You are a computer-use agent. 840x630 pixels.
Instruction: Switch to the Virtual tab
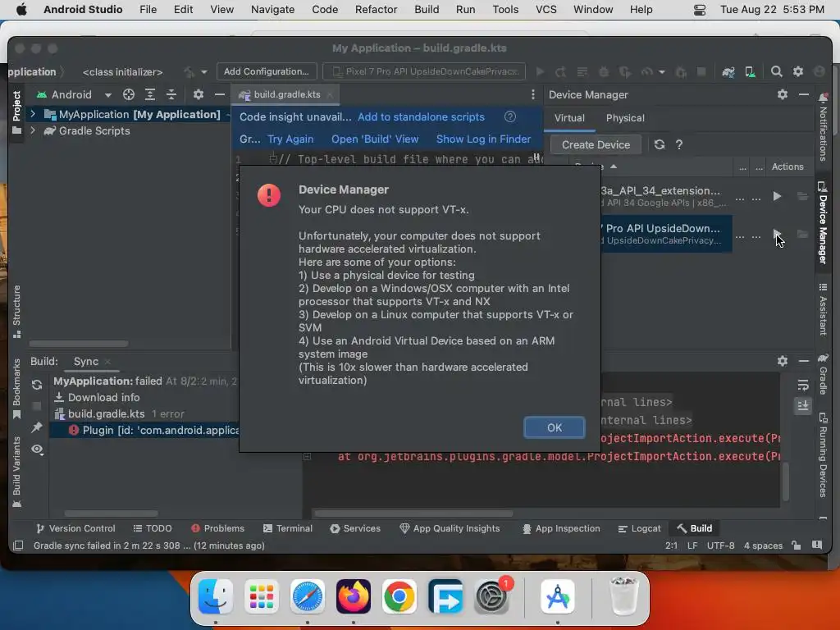tap(569, 118)
